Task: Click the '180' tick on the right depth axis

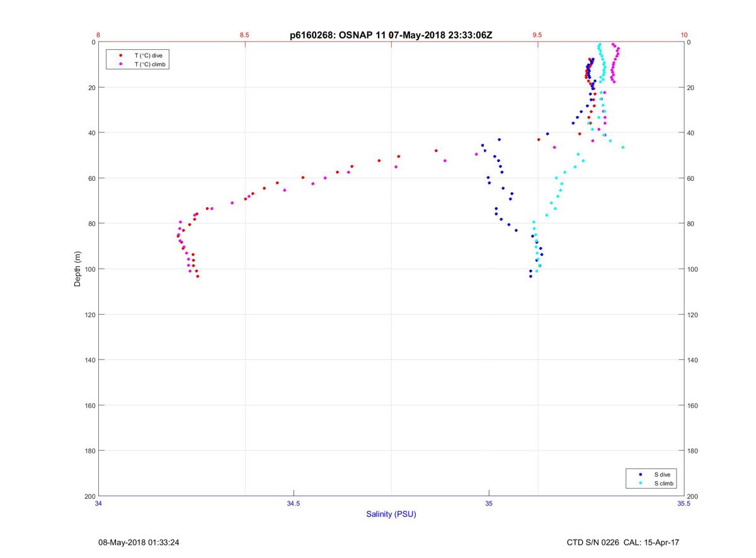Action: tap(693, 451)
